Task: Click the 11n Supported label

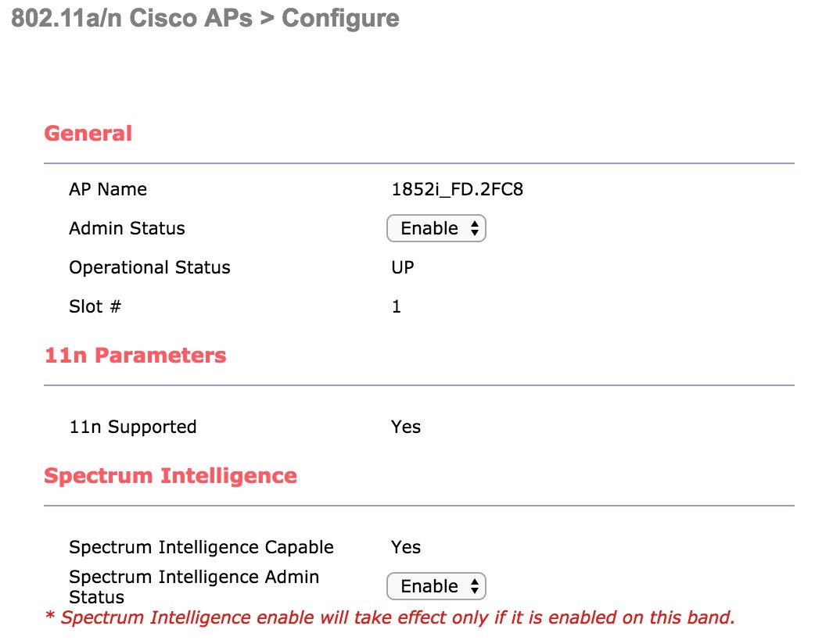Action: [133, 427]
